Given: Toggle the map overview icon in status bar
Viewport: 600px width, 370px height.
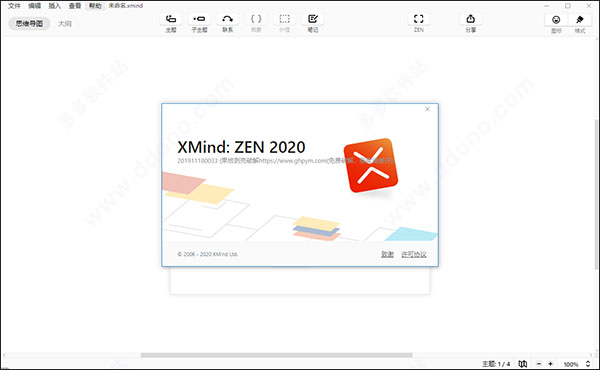Looking at the screenshot, I should 523,364.
